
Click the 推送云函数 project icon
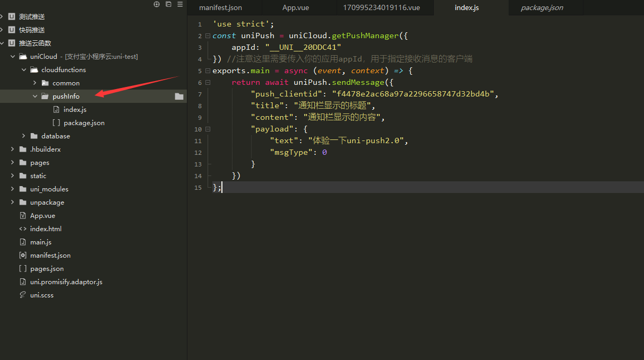tap(11, 43)
